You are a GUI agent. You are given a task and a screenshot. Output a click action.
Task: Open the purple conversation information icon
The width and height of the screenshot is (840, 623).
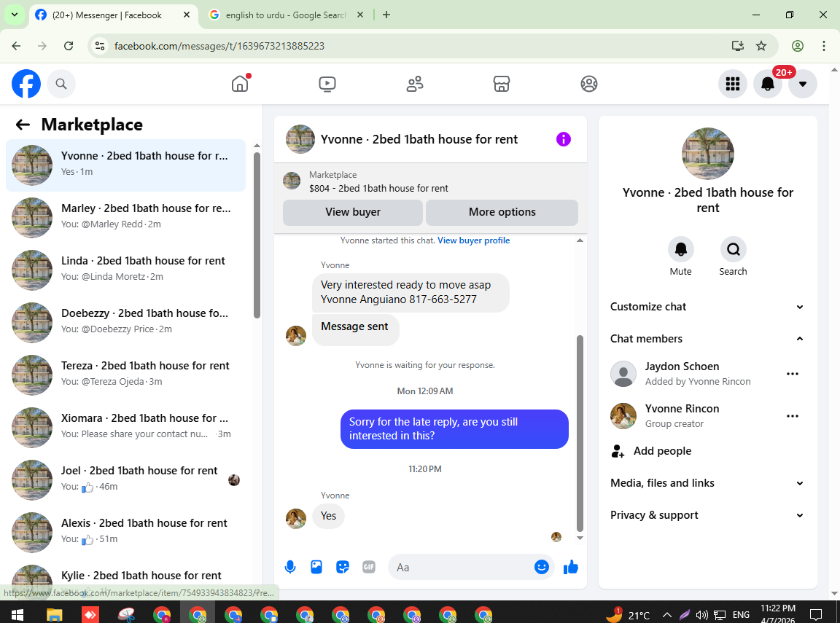click(564, 139)
